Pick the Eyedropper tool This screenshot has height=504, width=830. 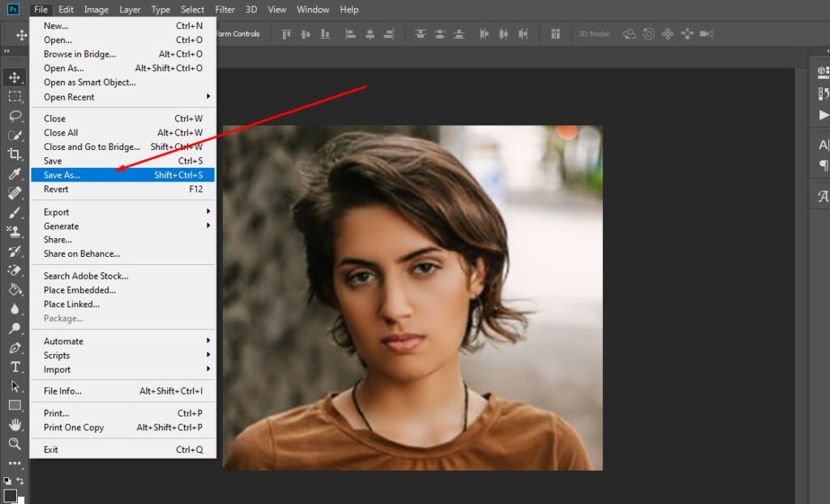tap(15, 173)
